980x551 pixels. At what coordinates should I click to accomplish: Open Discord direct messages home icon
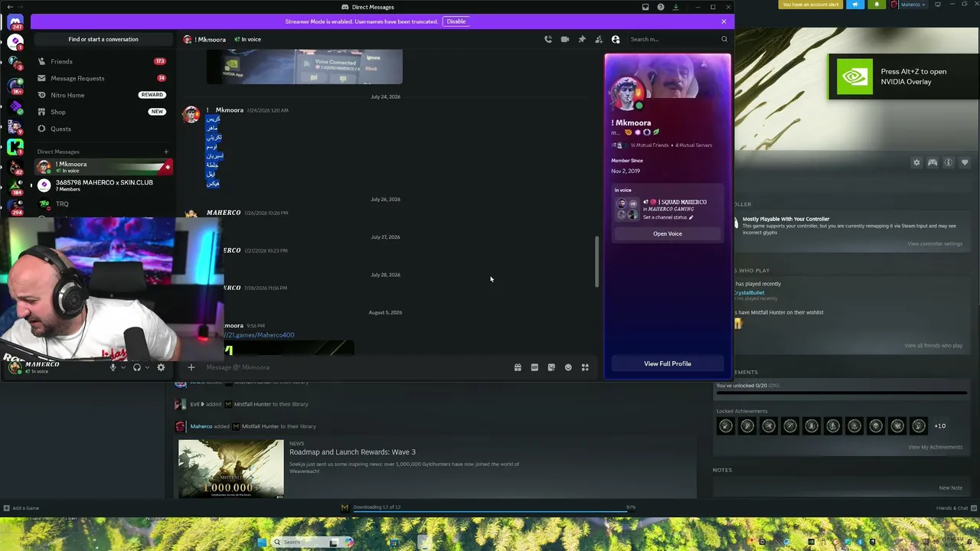(x=15, y=23)
